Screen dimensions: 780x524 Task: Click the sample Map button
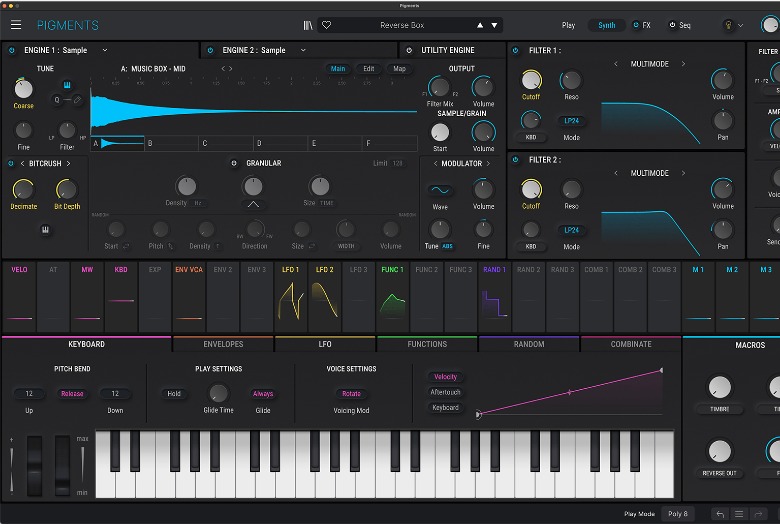point(399,69)
